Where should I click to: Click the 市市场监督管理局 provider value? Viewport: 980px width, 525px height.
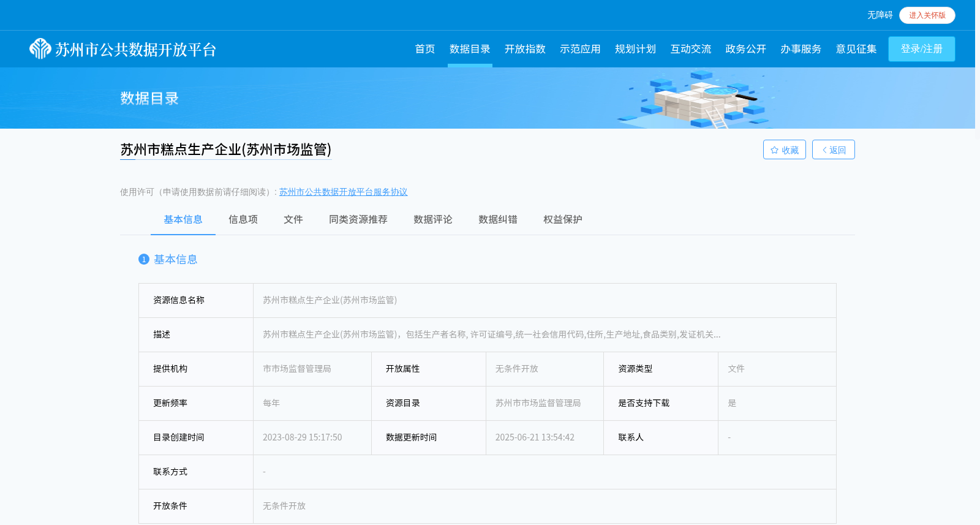click(297, 369)
